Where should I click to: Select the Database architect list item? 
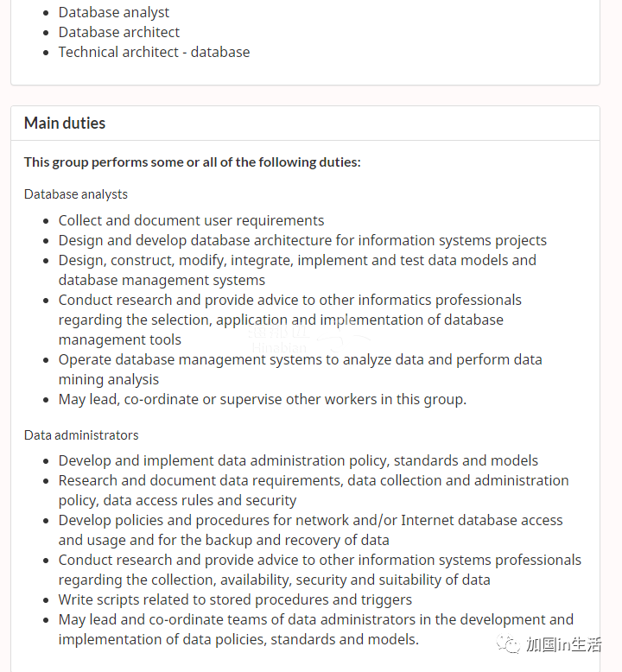point(118,32)
